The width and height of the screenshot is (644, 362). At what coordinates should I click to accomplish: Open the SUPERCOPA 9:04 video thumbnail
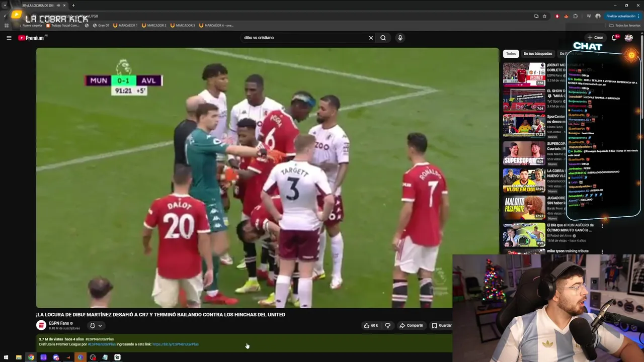click(x=524, y=153)
